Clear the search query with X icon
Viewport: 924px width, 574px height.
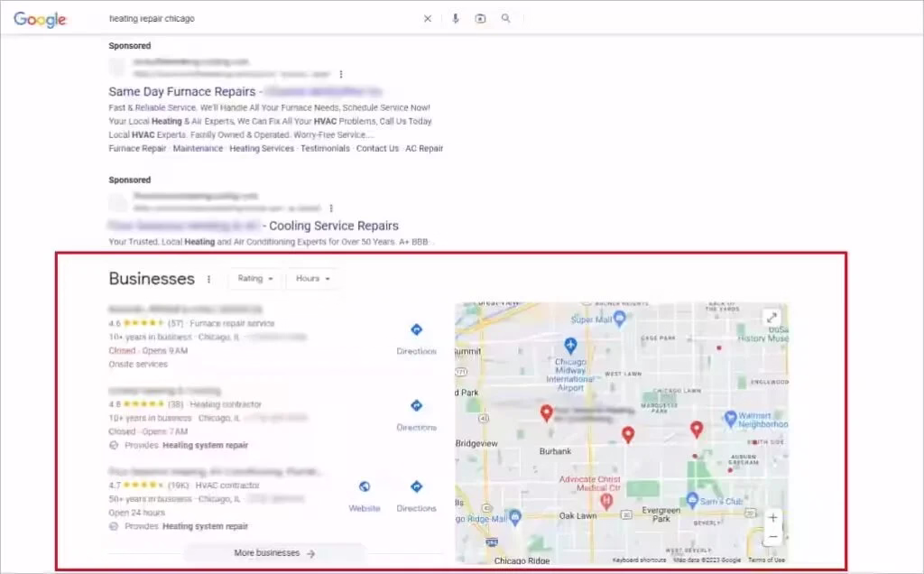428,19
